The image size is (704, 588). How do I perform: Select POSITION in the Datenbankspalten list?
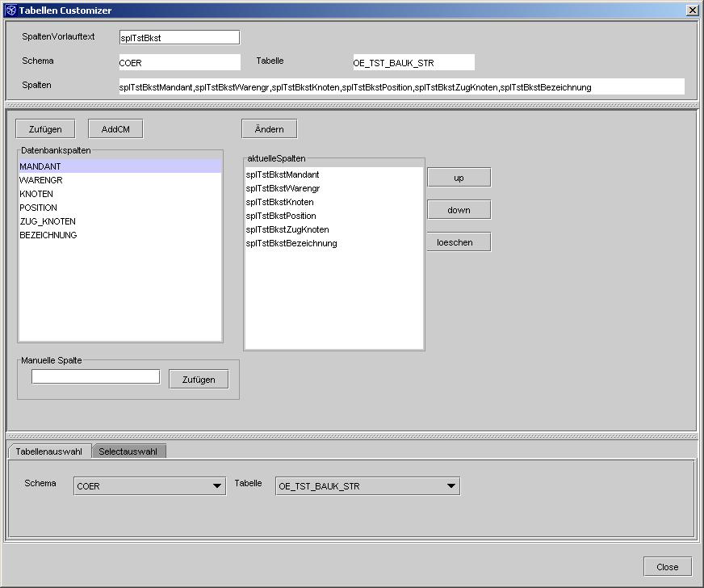pyautogui.click(x=119, y=208)
